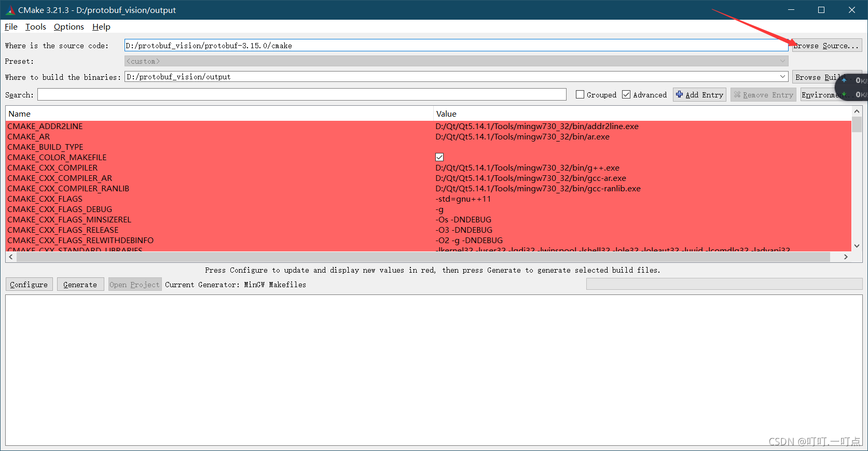Viewport: 868px width, 451px height.
Task: Open the build binaries path dropdown
Action: (x=783, y=77)
